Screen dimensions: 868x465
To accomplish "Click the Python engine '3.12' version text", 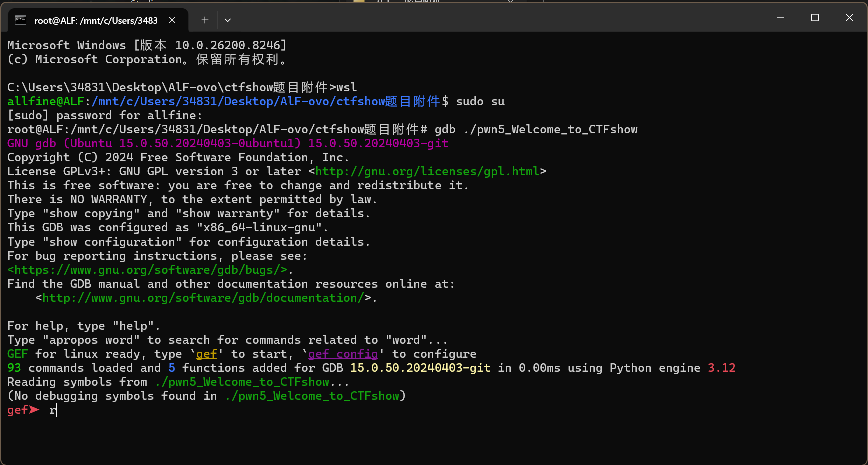I will coord(721,368).
